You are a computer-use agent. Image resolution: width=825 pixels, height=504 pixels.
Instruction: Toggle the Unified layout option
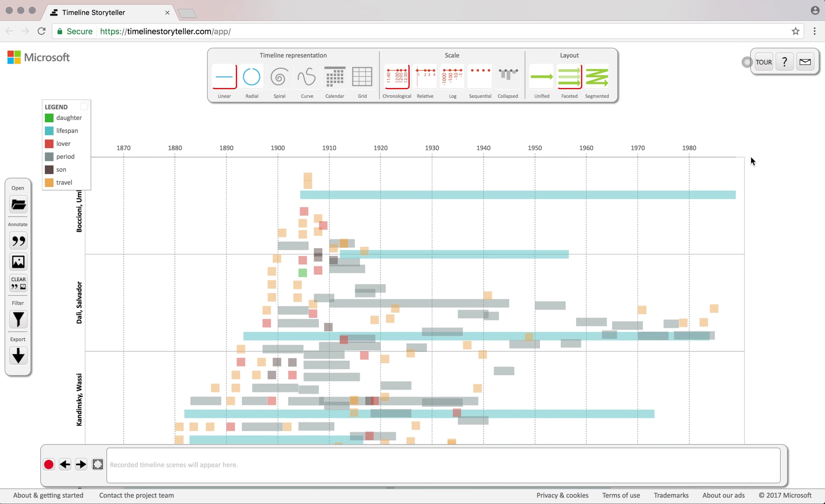click(x=542, y=77)
